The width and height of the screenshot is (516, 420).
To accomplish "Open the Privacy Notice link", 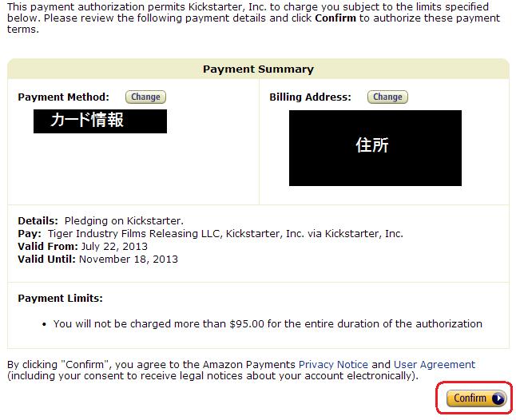I will [333, 364].
